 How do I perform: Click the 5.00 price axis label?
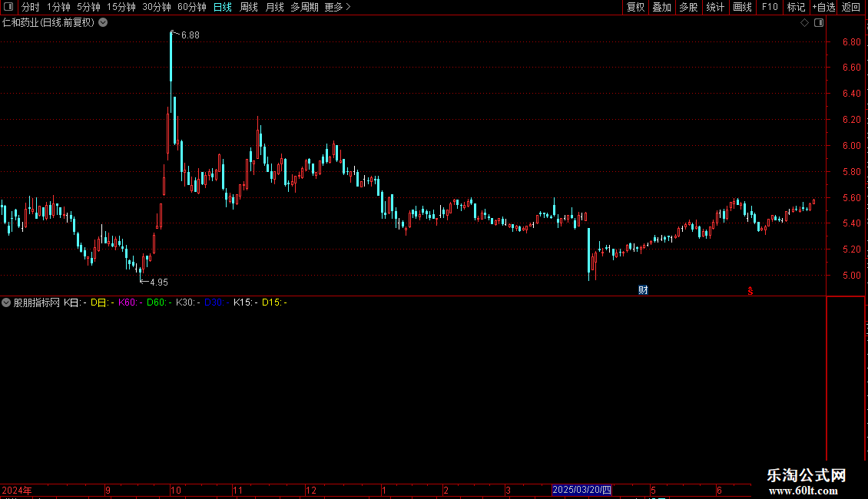tap(851, 275)
